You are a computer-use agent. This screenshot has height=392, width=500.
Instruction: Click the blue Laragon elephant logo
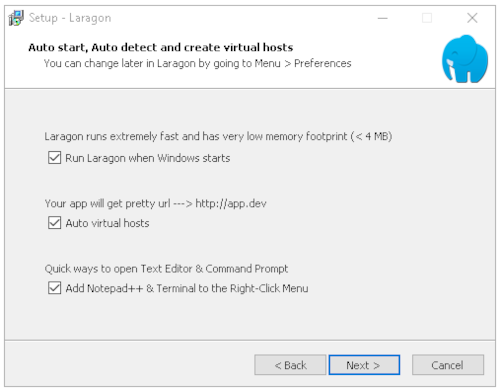coord(465,59)
